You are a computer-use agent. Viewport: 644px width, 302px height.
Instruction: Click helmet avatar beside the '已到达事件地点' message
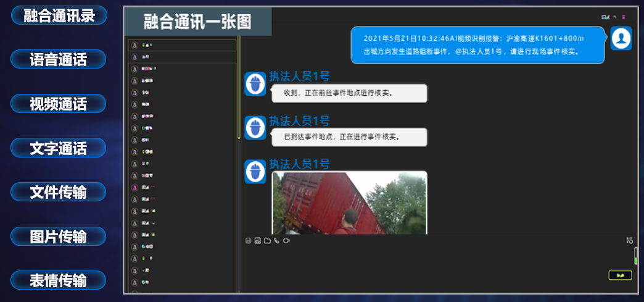[x=255, y=128]
